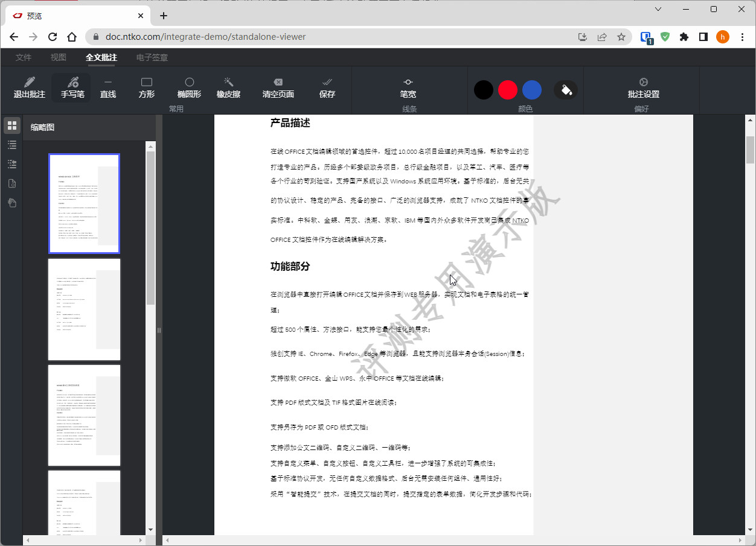Click the 退出批注 exit annotation tool
Screen dimensions: 756x546
(x=30, y=88)
